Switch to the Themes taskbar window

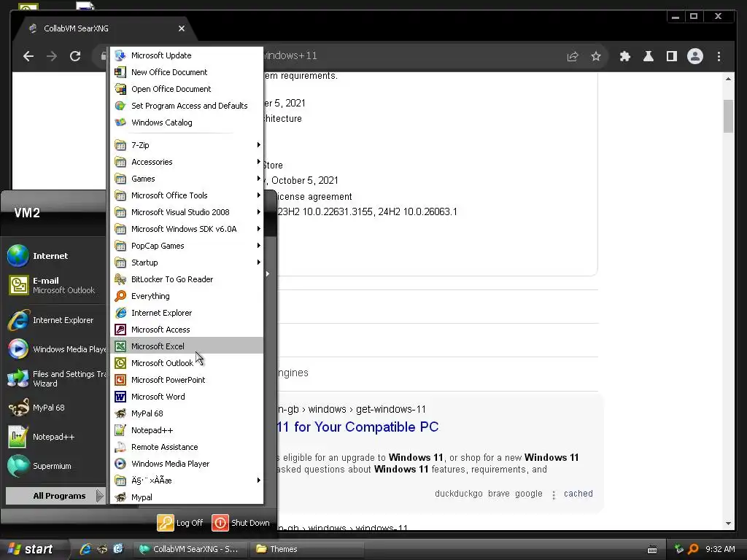tap(307, 549)
